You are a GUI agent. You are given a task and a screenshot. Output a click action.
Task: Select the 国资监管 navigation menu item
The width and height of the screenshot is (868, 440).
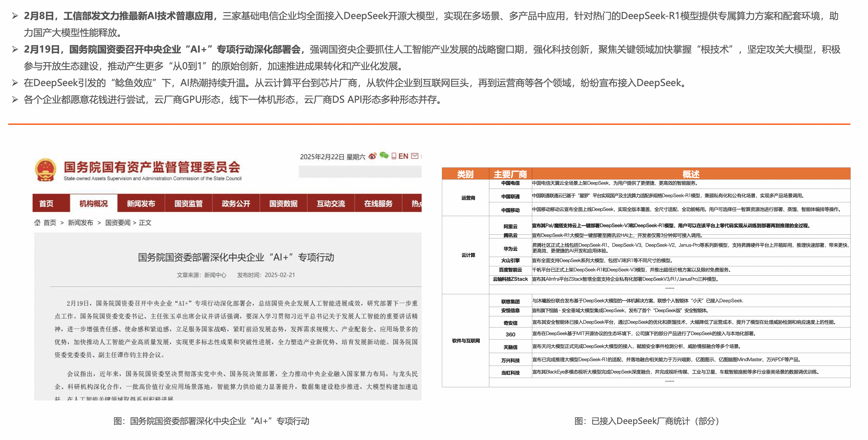tap(188, 204)
